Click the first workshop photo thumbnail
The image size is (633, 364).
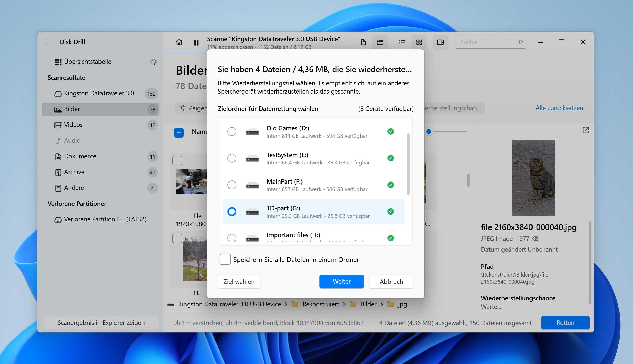click(x=191, y=181)
